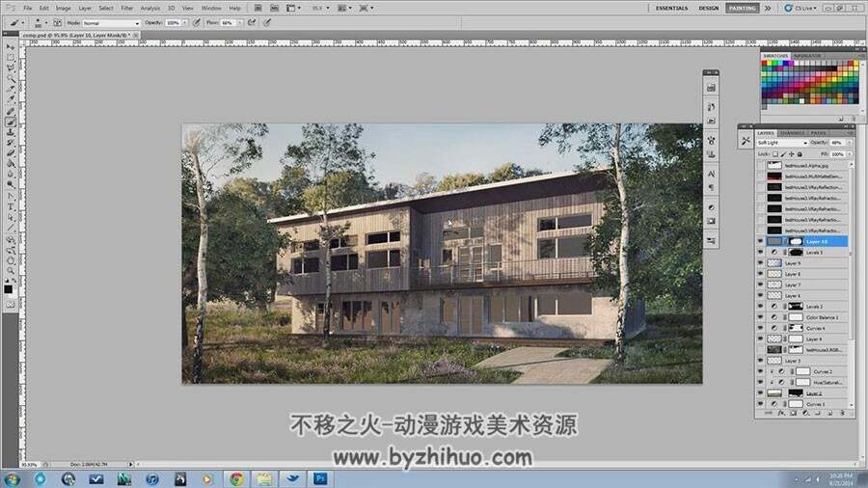Viewport: 868px width, 488px height.
Task: Hide Layer 9 visibility eye
Action: (760, 263)
